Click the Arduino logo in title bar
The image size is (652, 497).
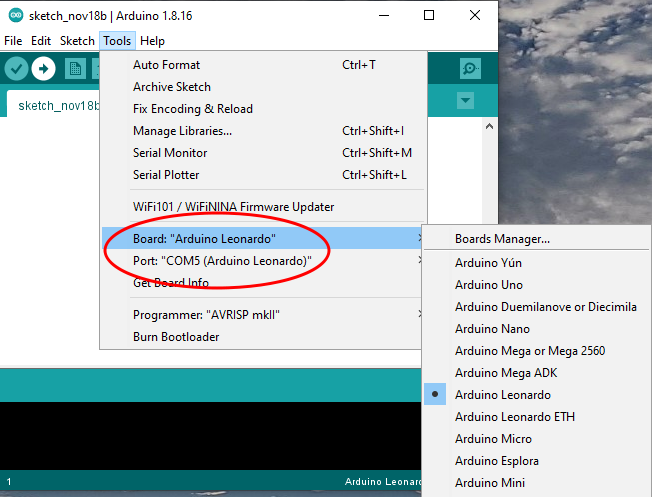16,16
